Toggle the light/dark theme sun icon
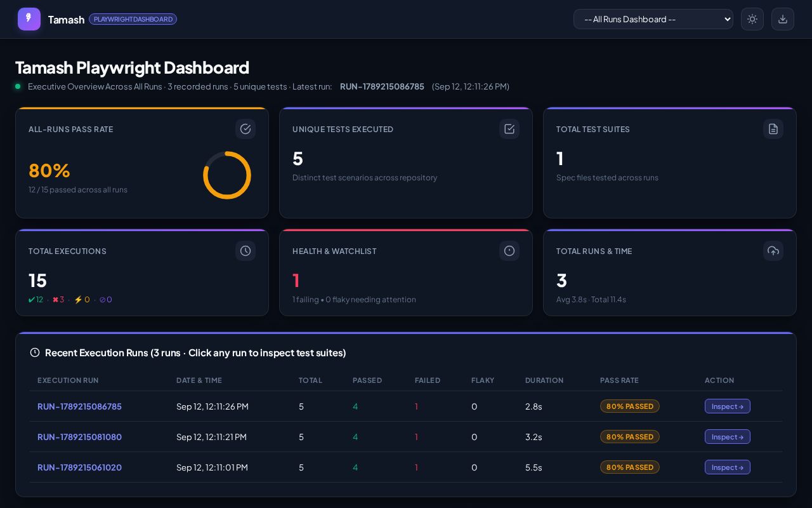This screenshot has height=508, width=812. 752,19
